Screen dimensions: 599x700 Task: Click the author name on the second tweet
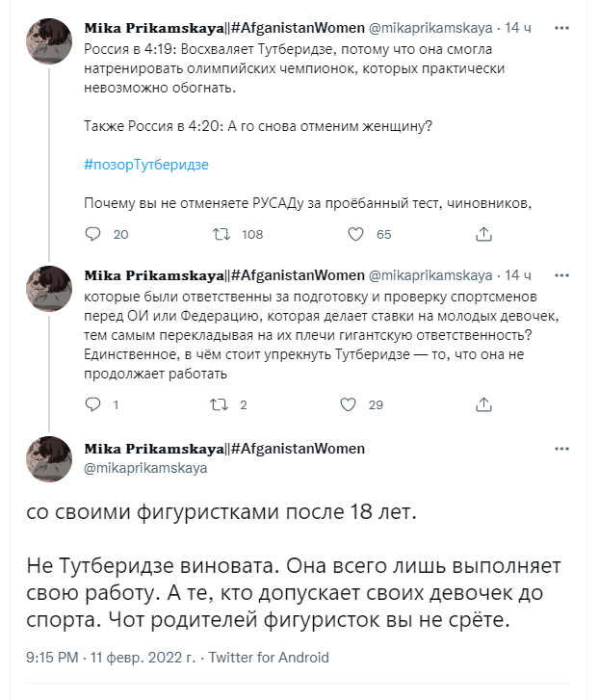[223, 274]
